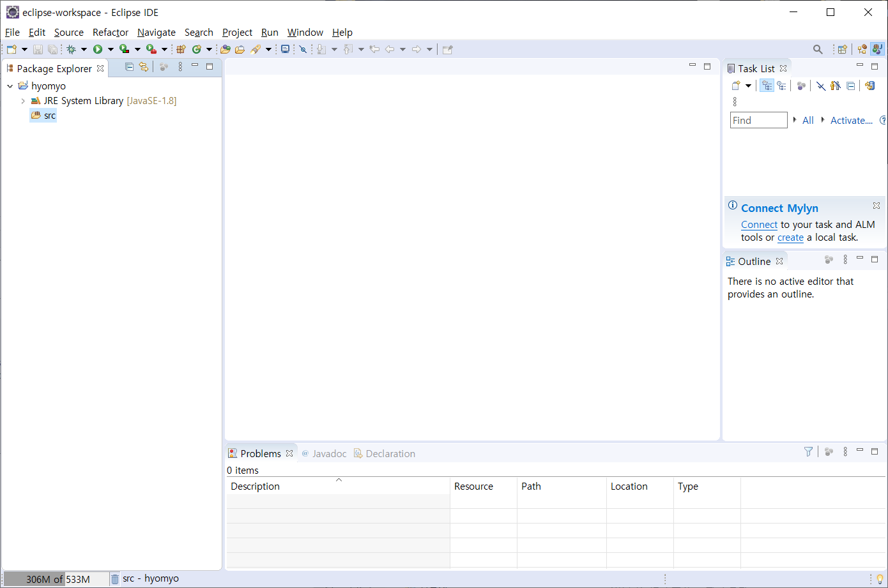The image size is (888, 588).
Task: Toggle Link with Editor in Package Explorer
Action: pos(144,66)
